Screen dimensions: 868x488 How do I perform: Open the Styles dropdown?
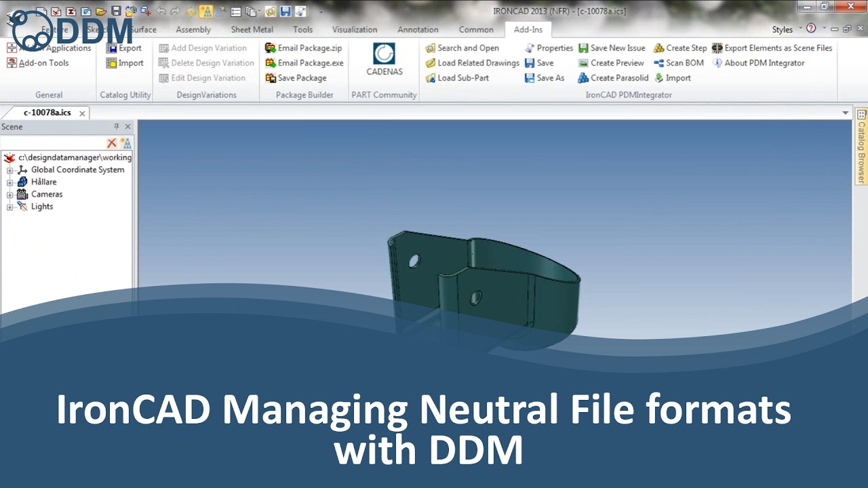tap(787, 29)
